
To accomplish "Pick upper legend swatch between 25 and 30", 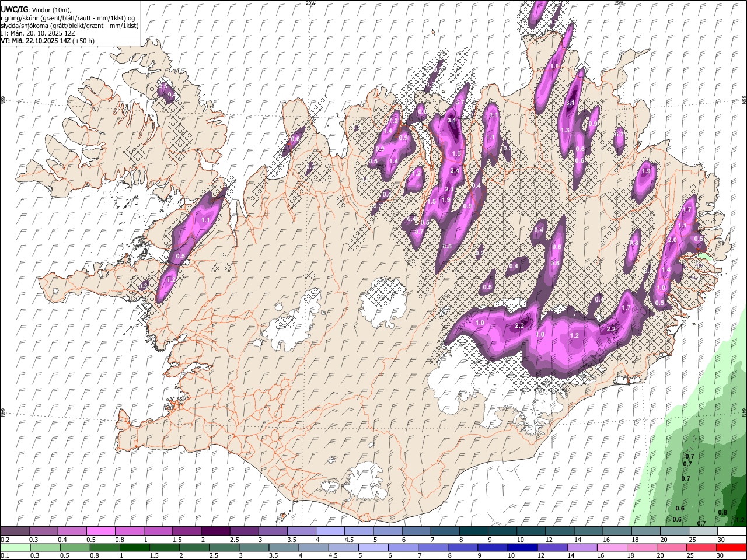I will click(x=703, y=531).
